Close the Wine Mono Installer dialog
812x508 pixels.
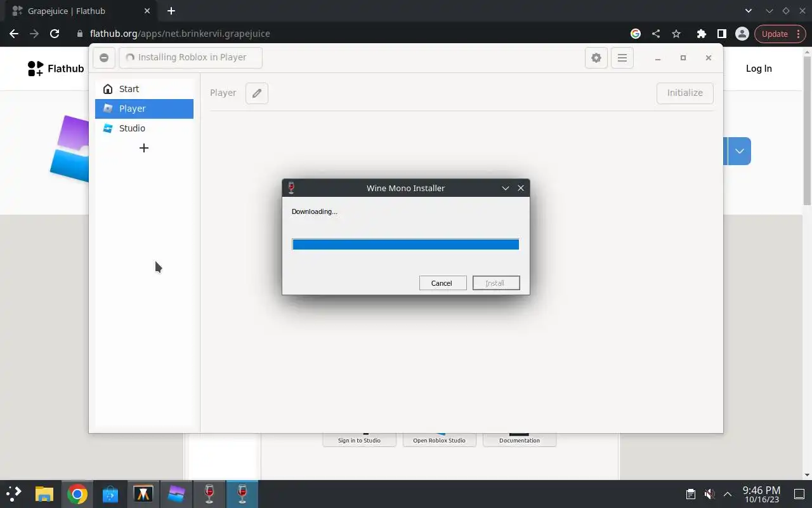[521, 188]
